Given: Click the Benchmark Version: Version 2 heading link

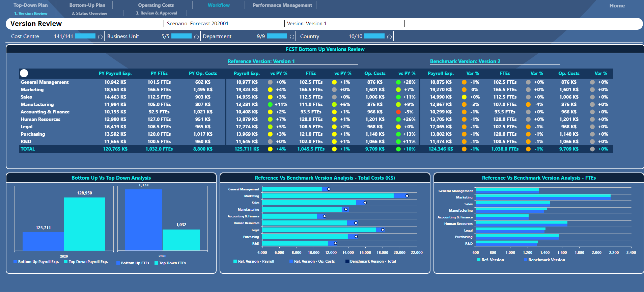Looking at the screenshot, I should pos(465,61).
